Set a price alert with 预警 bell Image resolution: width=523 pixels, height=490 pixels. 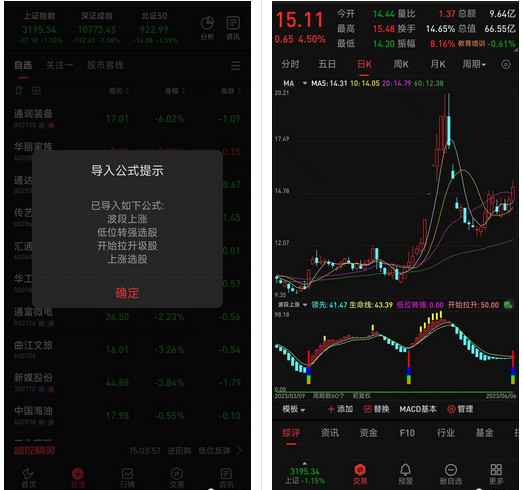406,474
